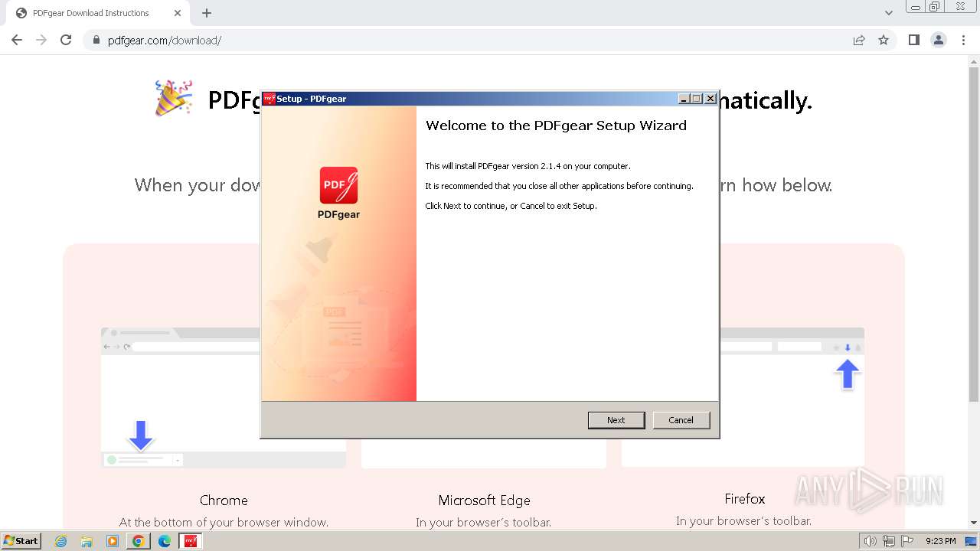
Task: Open Windows Media Player from the taskbar
Action: [113, 541]
